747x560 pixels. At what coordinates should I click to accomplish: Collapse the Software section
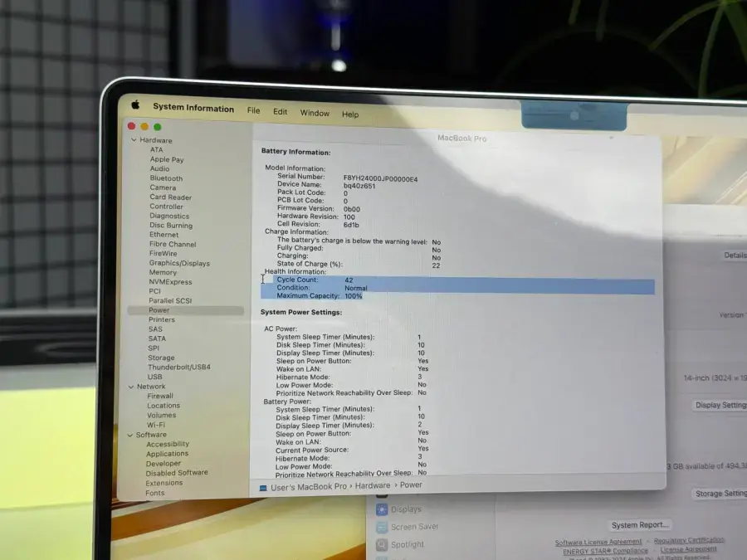pyautogui.click(x=129, y=435)
